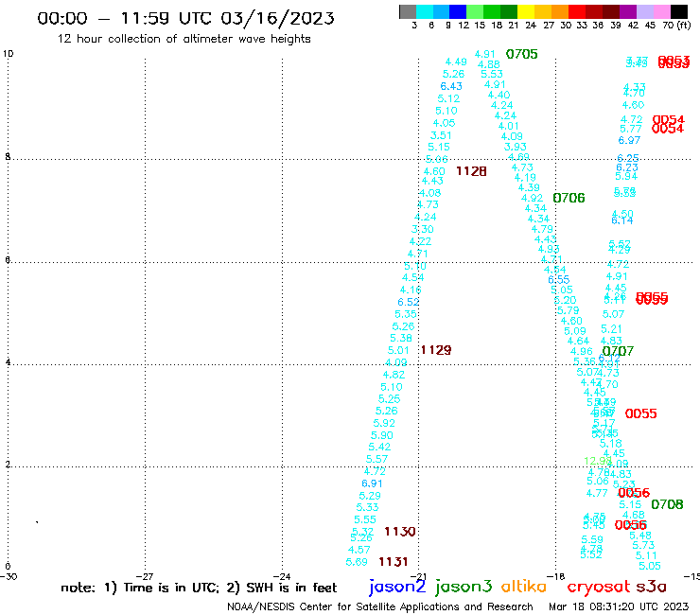Click the wave height value '3.30'
Image resolution: width=700 pixels, height=615 pixels.
point(422,229)
